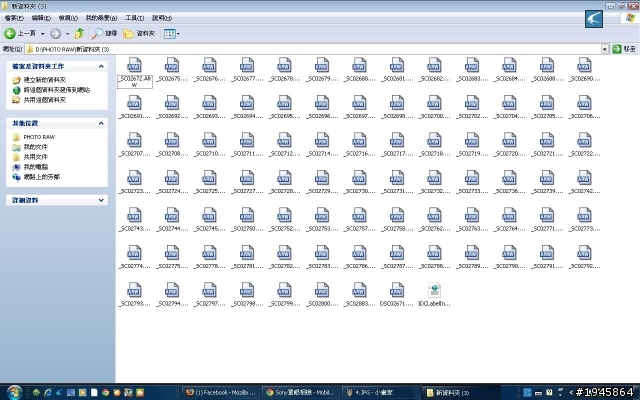
Task: Open the 檔案 (File) menu
Action: [14, 18]
